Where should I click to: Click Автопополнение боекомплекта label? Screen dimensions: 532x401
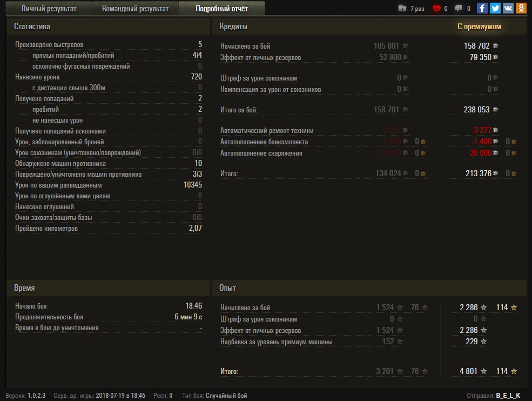click(x=264, y=142)
